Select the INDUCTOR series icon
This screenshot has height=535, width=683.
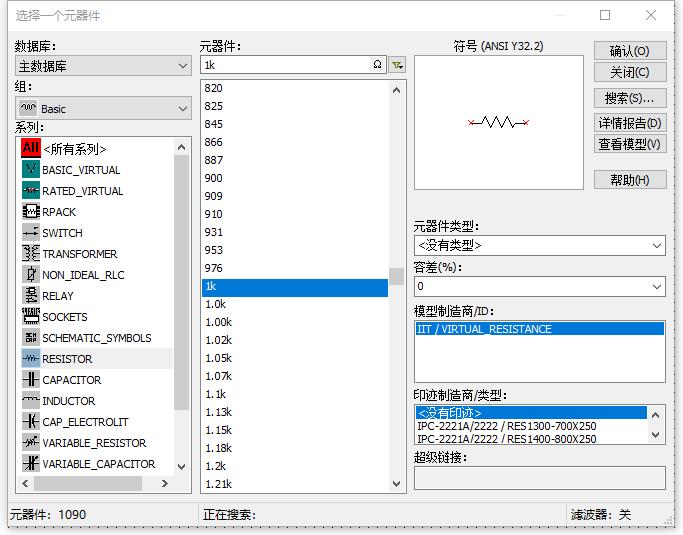tap(31, 400)
